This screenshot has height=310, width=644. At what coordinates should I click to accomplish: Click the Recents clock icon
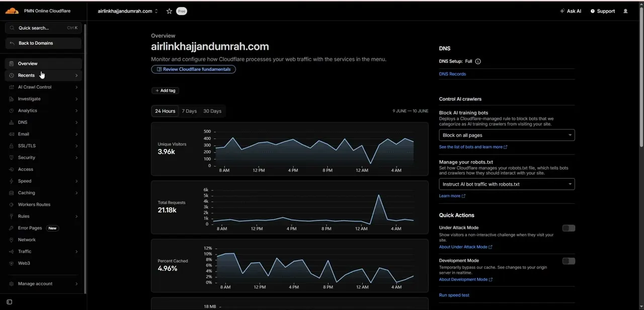click(12, 75)
